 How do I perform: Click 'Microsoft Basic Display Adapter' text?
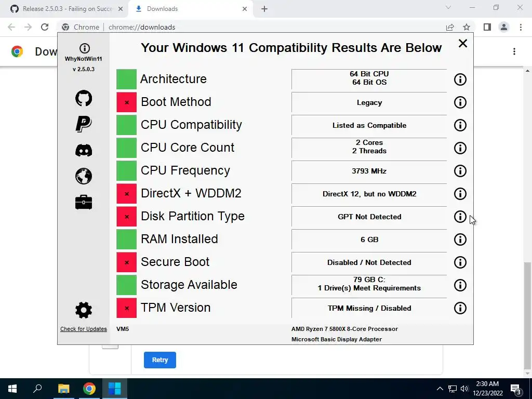pos(336,339)
